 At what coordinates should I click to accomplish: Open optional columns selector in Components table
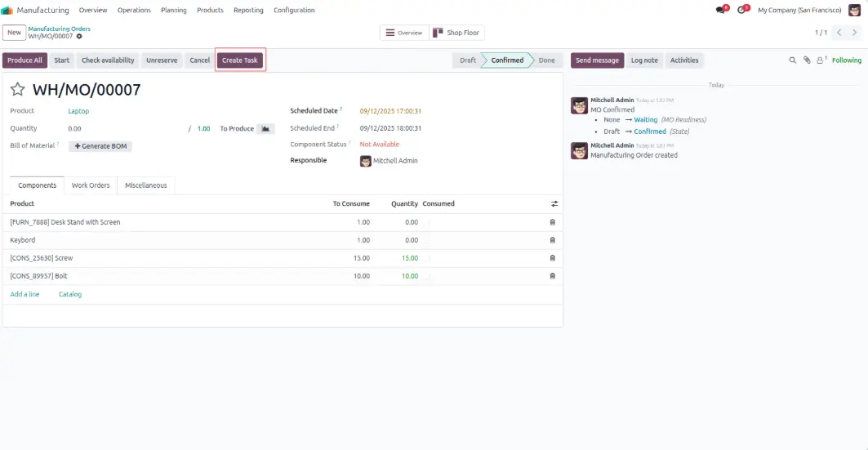[554, 204]
